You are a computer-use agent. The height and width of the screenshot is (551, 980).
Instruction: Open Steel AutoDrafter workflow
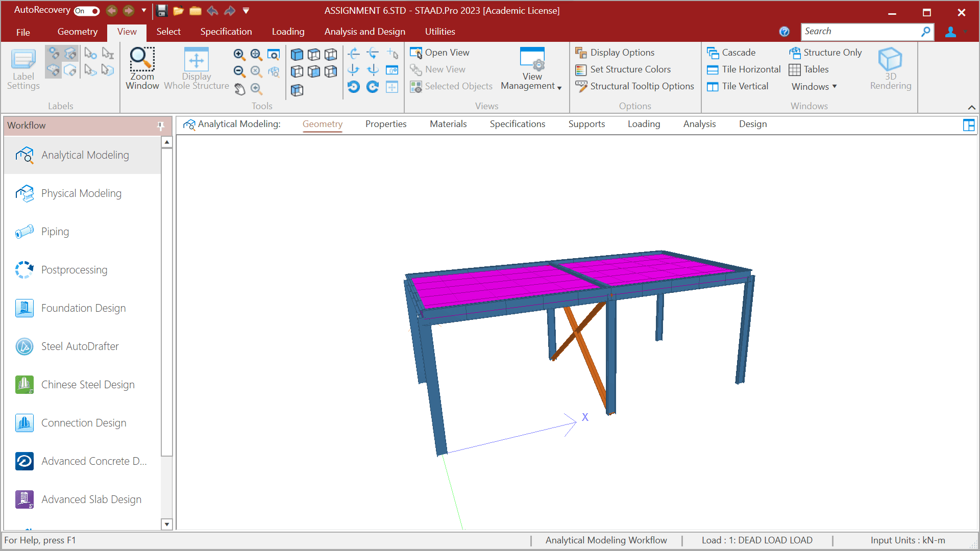(80, 346)
